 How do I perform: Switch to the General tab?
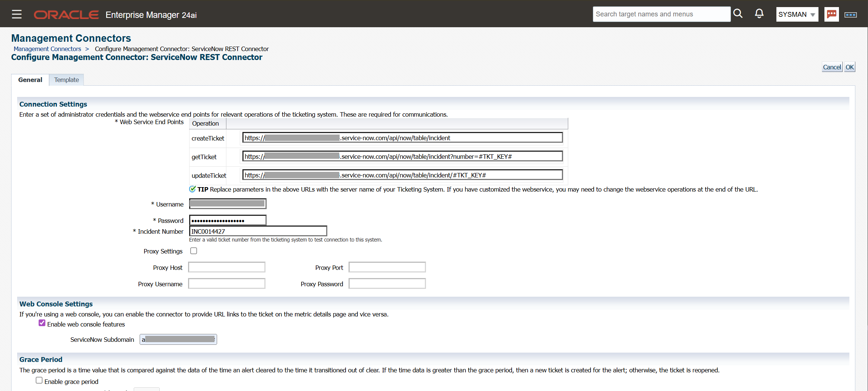(x=30, y=80)
